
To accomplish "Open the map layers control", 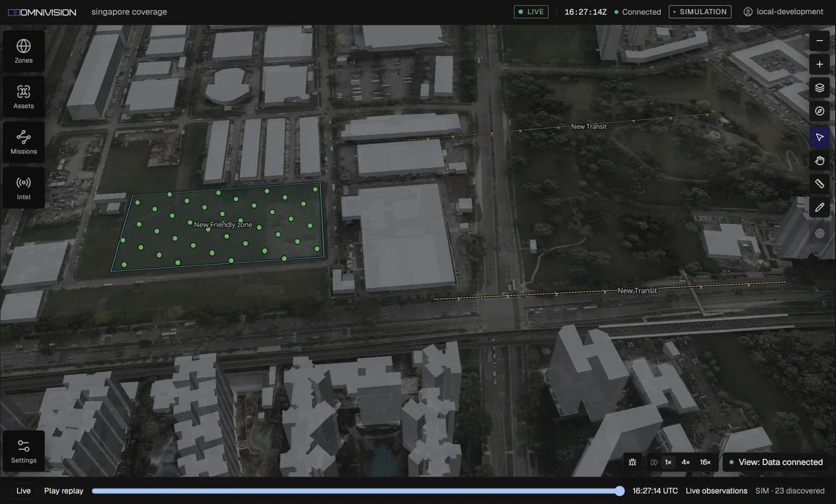I will point(819,88).
